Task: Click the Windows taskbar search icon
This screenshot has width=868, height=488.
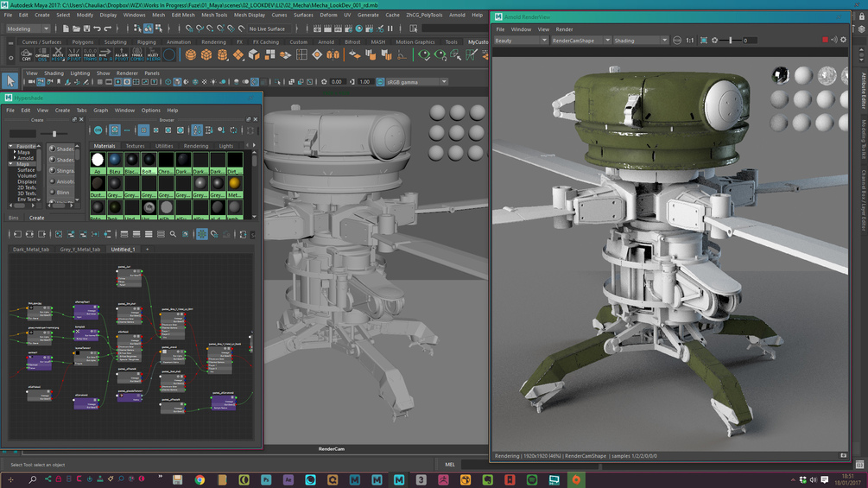Action: (33, 479)
